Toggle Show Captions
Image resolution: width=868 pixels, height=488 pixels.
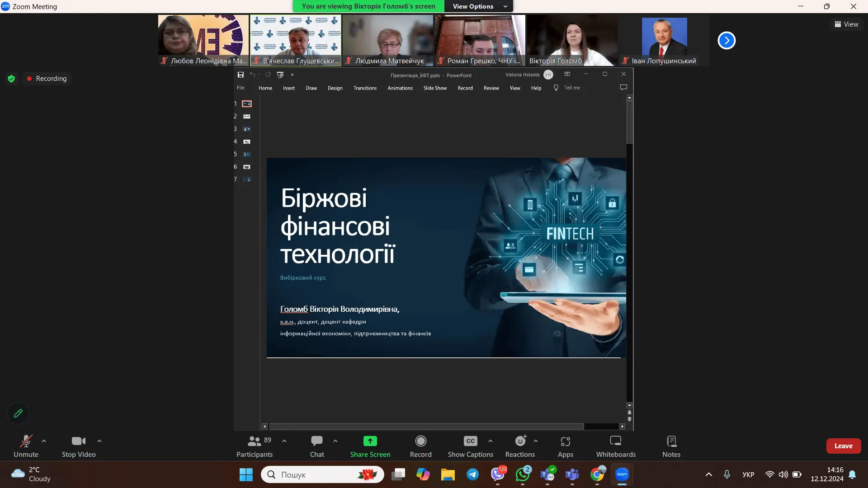point(470,441)
